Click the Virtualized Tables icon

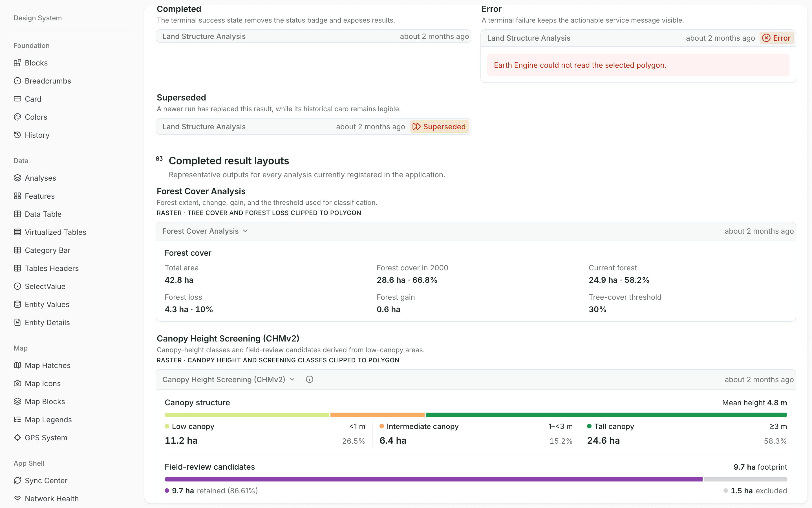[17, 232]
